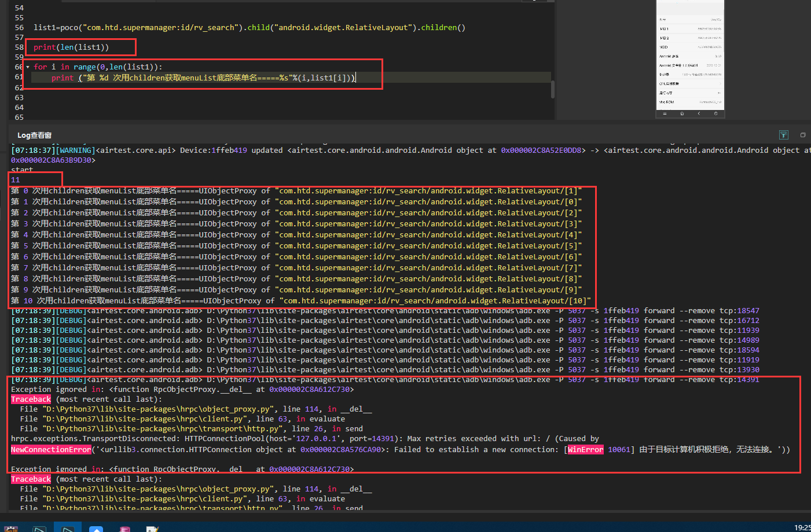Tap the device Power button icon

coord(716,113)
